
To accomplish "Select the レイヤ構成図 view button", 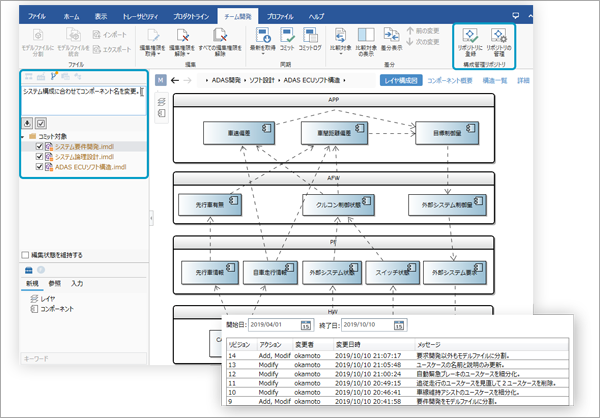I will coord(401,80).
